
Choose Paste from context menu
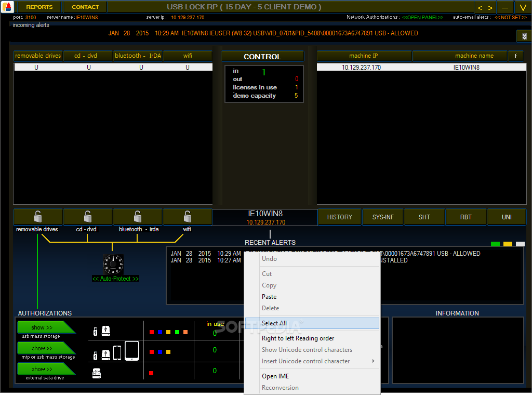[x=312, y=297]
